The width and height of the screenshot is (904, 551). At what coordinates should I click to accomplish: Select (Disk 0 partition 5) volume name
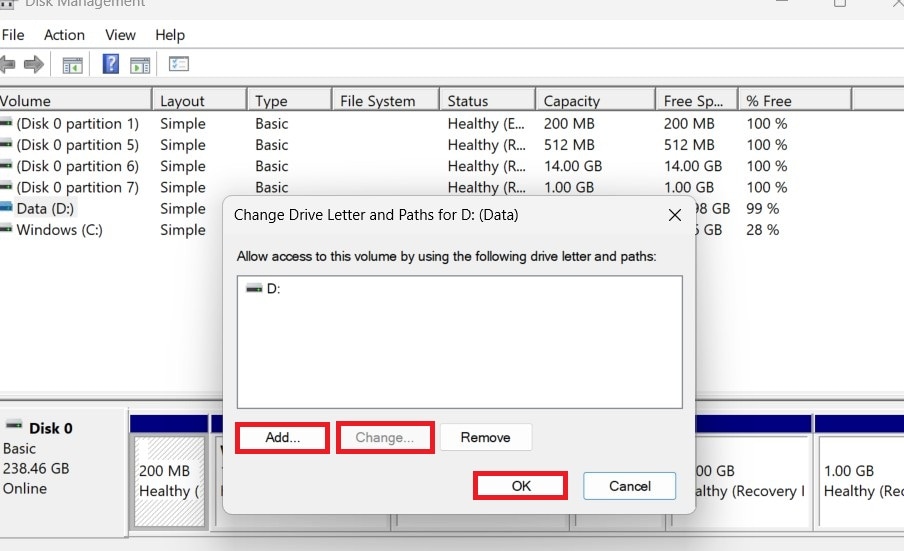77,145
